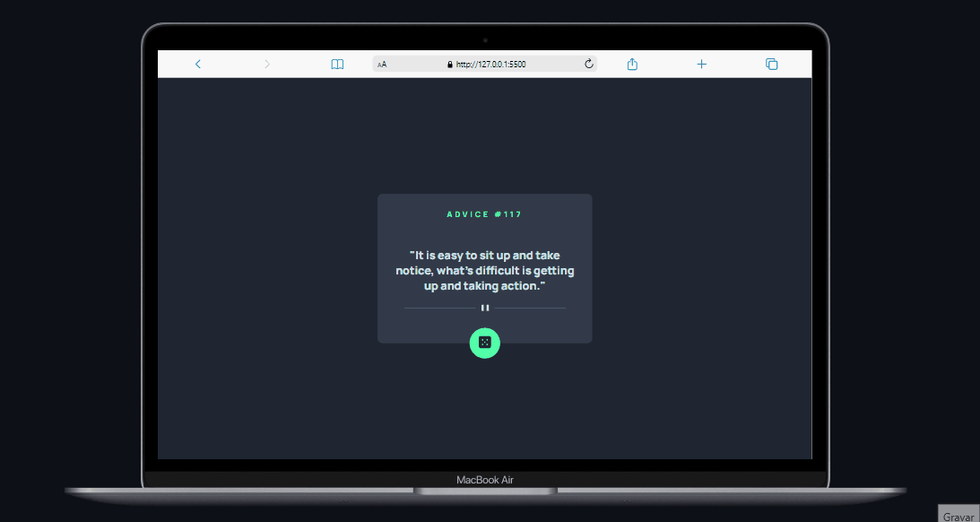Open the share sheet icon

coord(632,64)
